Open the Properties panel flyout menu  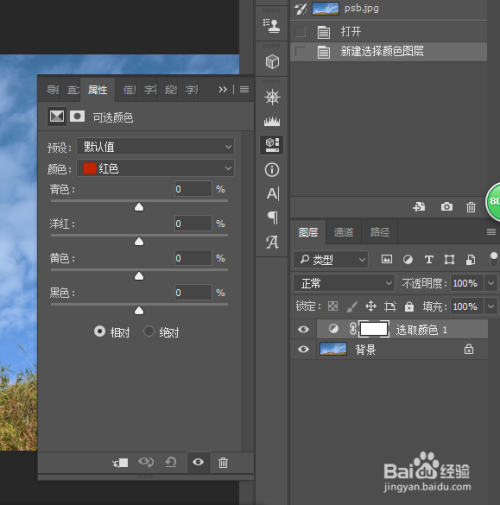pyautogui.click(x=244, y=89)
